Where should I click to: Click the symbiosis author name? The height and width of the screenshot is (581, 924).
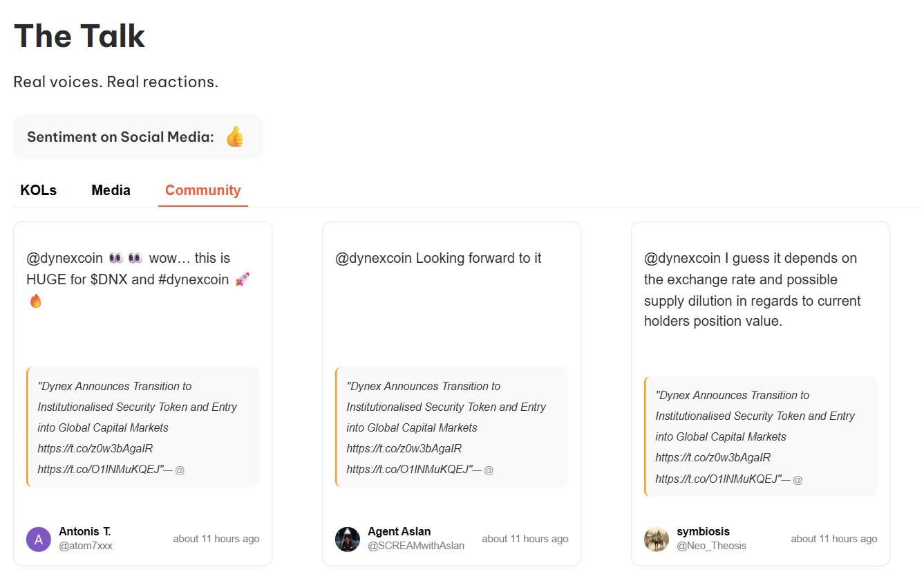coord(704,531)
